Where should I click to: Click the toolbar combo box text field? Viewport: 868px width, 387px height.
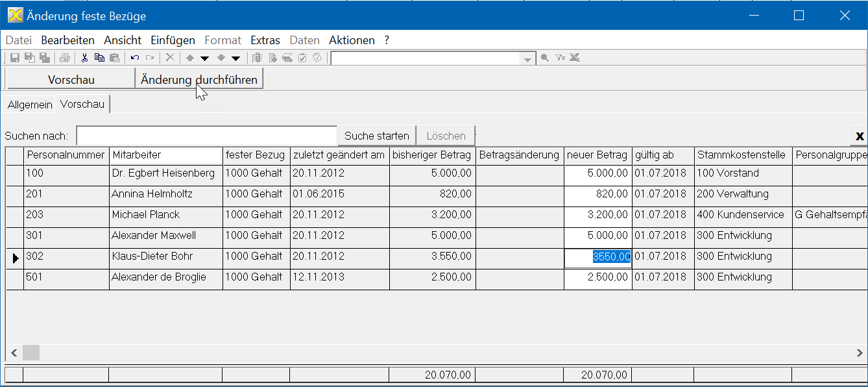426,58
